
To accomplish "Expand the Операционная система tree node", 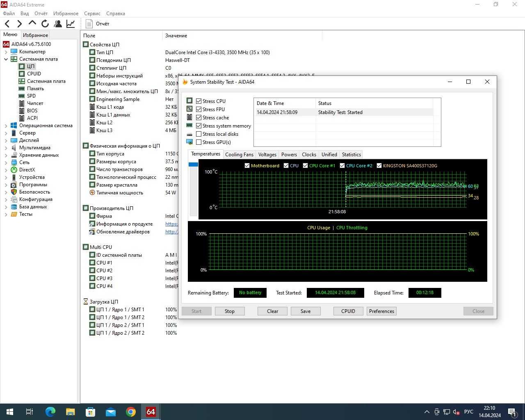I will coord(6,126).
